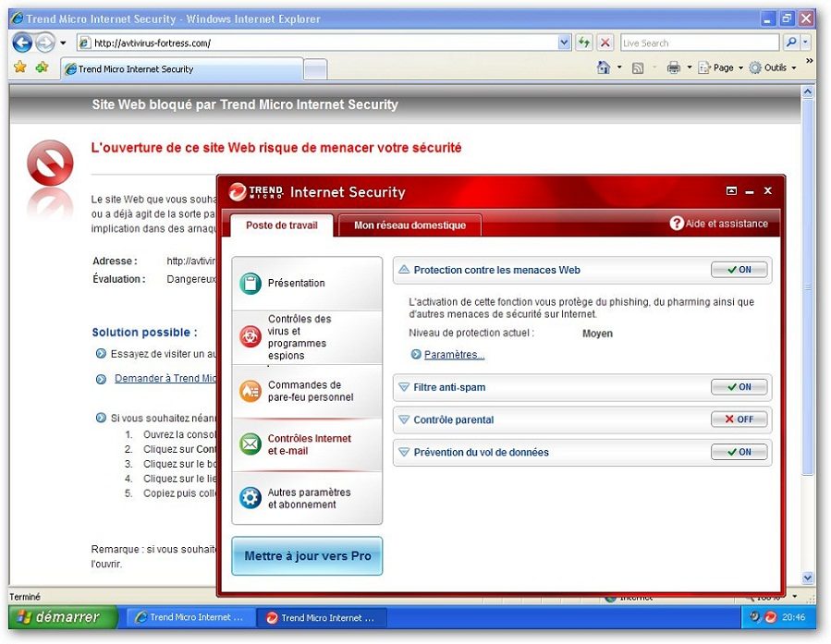Enable Contrôle parental using the OFF switch
Viewport: 831px width, 644px height.
point(739,419)
